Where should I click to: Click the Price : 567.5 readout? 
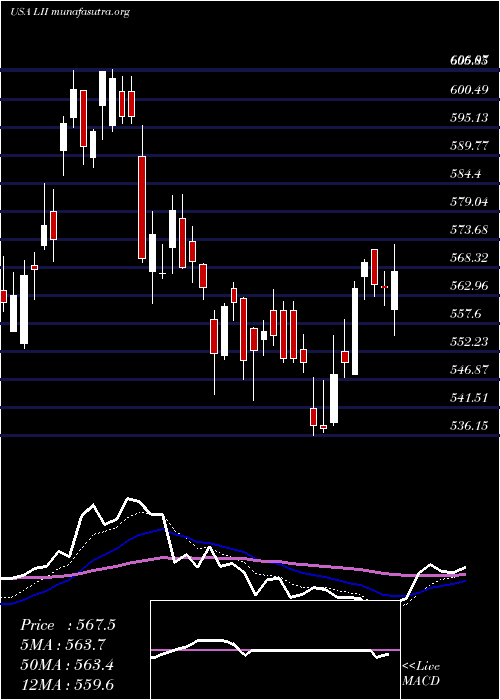point(68,625)
